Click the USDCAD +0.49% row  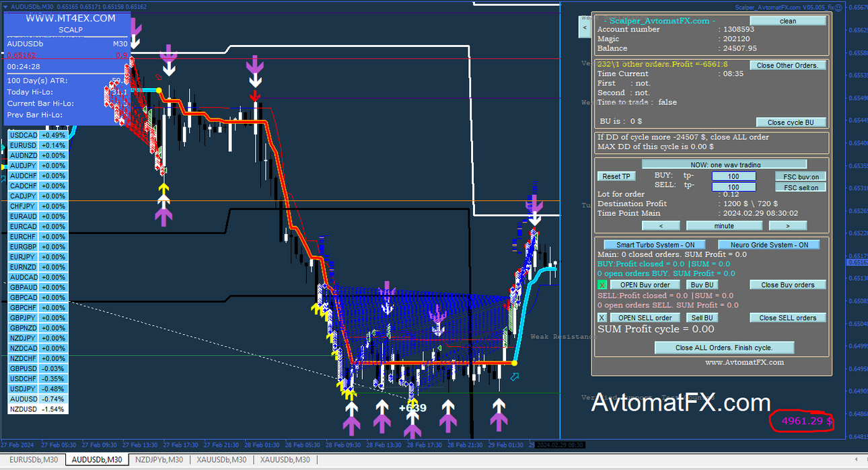[x=38, y=135]
